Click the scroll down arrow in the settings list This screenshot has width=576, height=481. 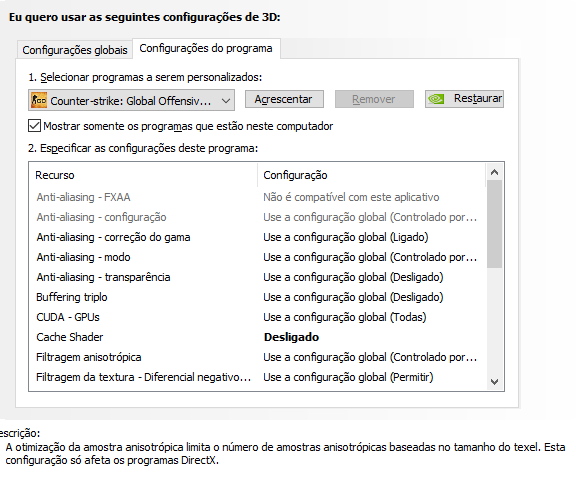pyautogui.click(x=494, y=382)
